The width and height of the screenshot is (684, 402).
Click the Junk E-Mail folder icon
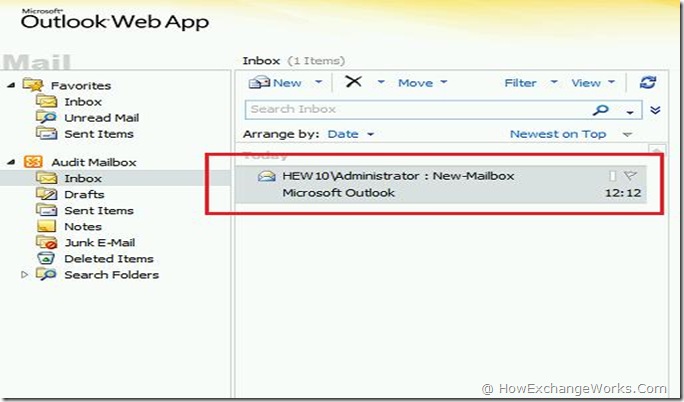[46, 242]
